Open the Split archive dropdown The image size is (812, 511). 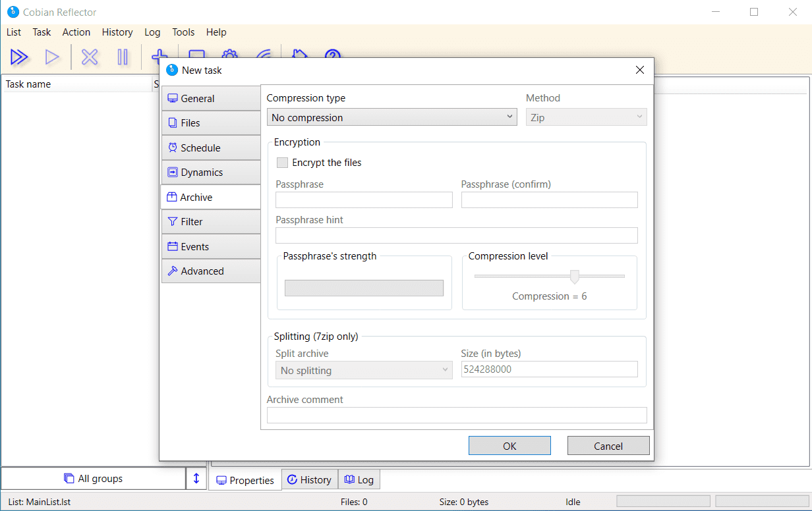tap(364, 370)
